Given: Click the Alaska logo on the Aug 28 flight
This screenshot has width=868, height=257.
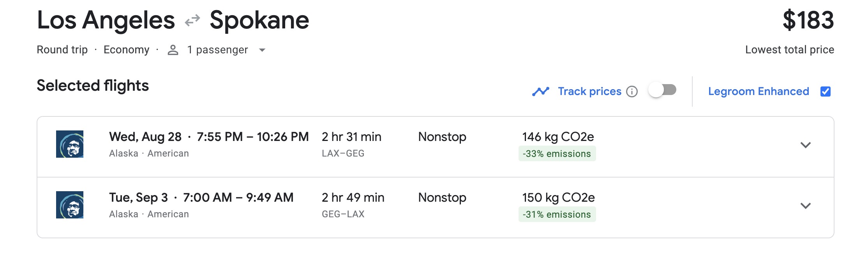Looking at the screenshot, I should pos(70,144).
